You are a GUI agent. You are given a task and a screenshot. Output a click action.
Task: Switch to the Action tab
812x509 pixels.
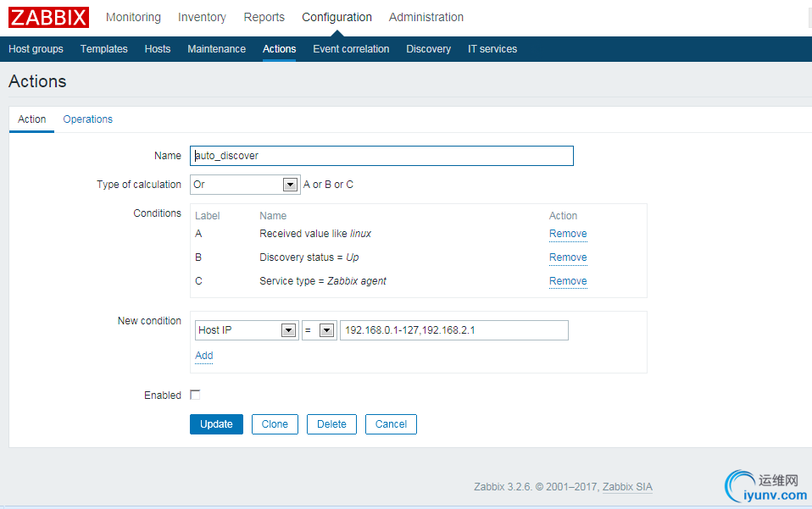coord(31,119)
